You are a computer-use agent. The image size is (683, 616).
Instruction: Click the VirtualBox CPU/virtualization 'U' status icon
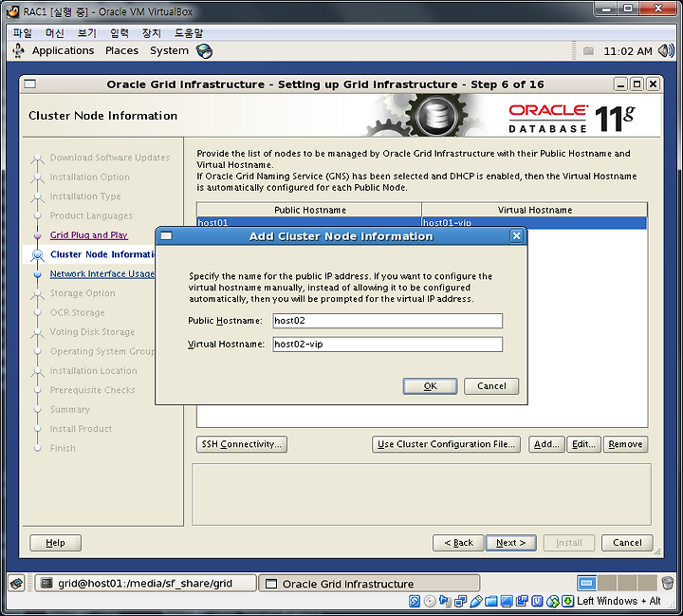tap(537, 601)
